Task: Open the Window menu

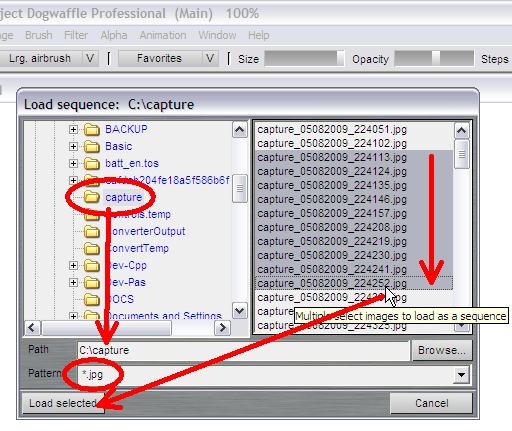Action: coord(217,35)
